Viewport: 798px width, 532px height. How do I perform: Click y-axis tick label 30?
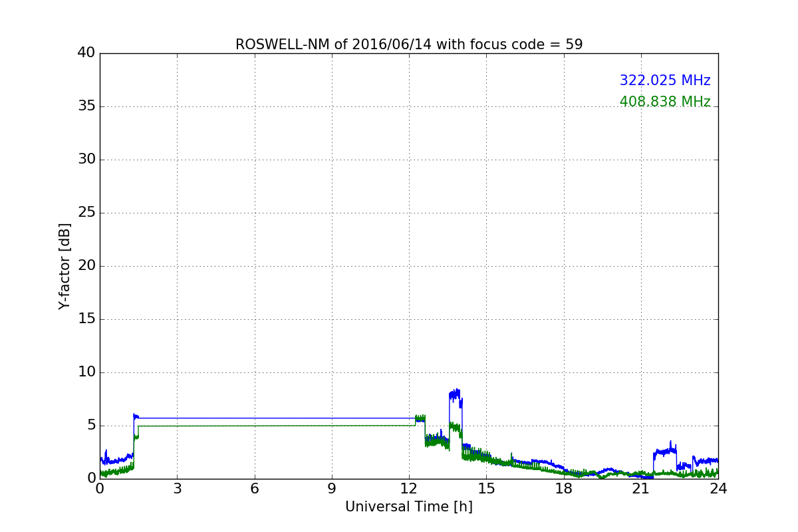tap(86, 160)
